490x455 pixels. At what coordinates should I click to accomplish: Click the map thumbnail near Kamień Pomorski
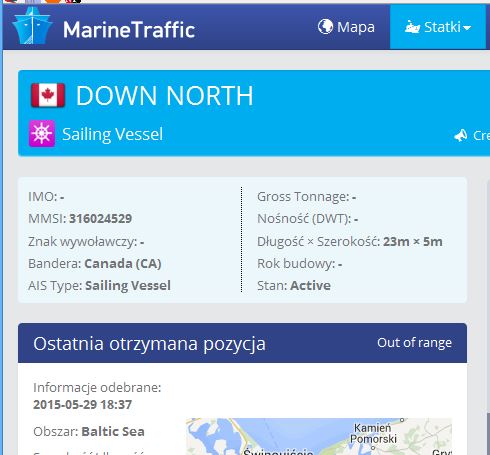pyautogui.click(x=319, y=436)
